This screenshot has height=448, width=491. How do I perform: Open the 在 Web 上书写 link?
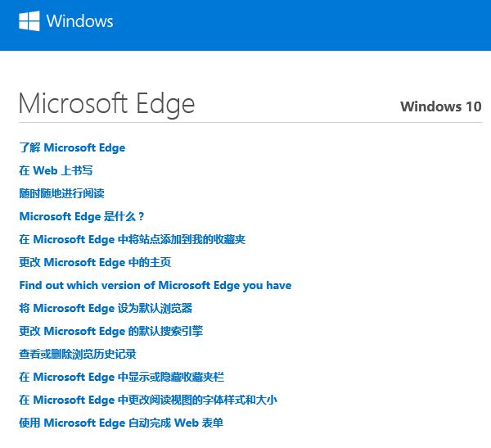[56, 170]
